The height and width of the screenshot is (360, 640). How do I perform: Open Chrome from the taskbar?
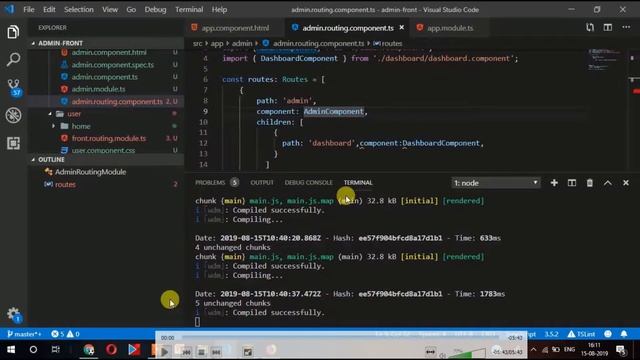(x=89, y=350)
